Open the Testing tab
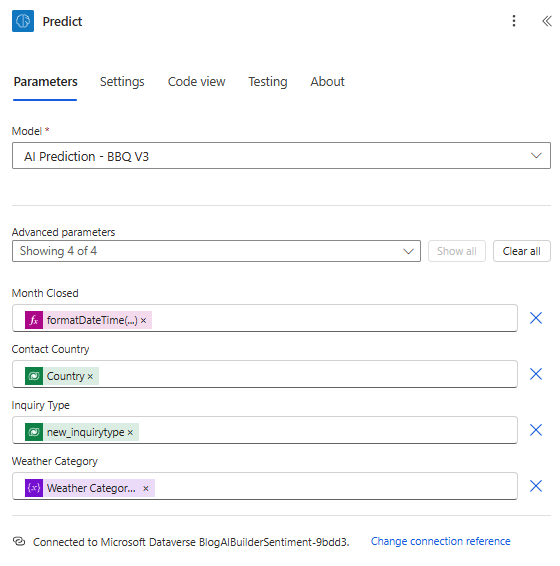 [268, 82]
